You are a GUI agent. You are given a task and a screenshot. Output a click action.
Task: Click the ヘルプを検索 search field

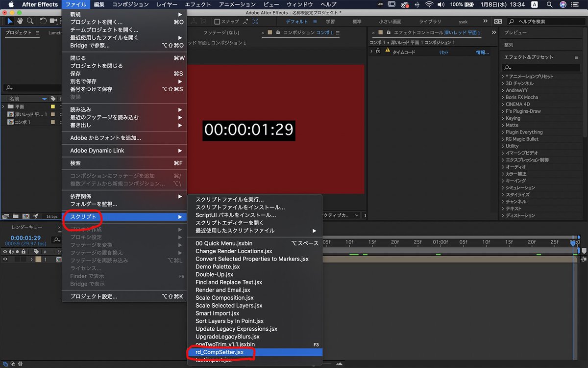point(546,22)
